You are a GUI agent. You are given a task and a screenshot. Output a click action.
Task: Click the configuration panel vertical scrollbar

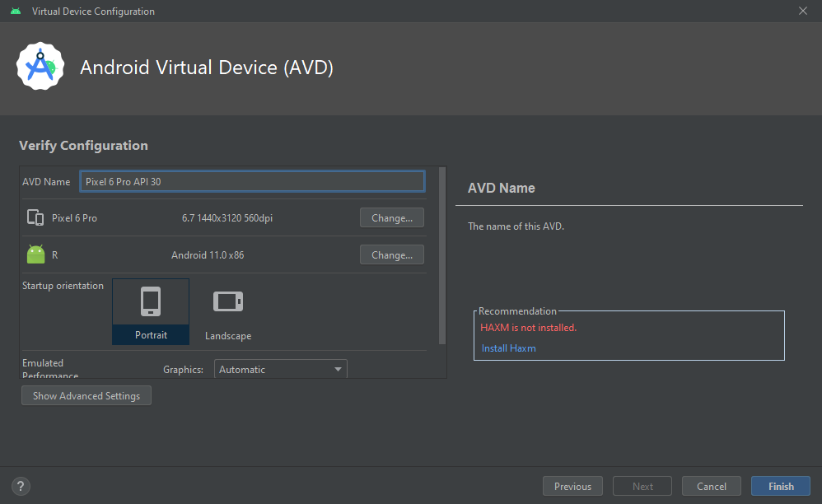click(x=442, y=255)
